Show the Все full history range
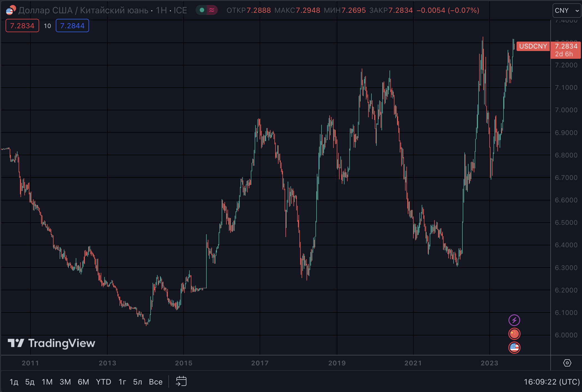The height and width of the screenshot is (392, 582). click(x=156, y=382)
